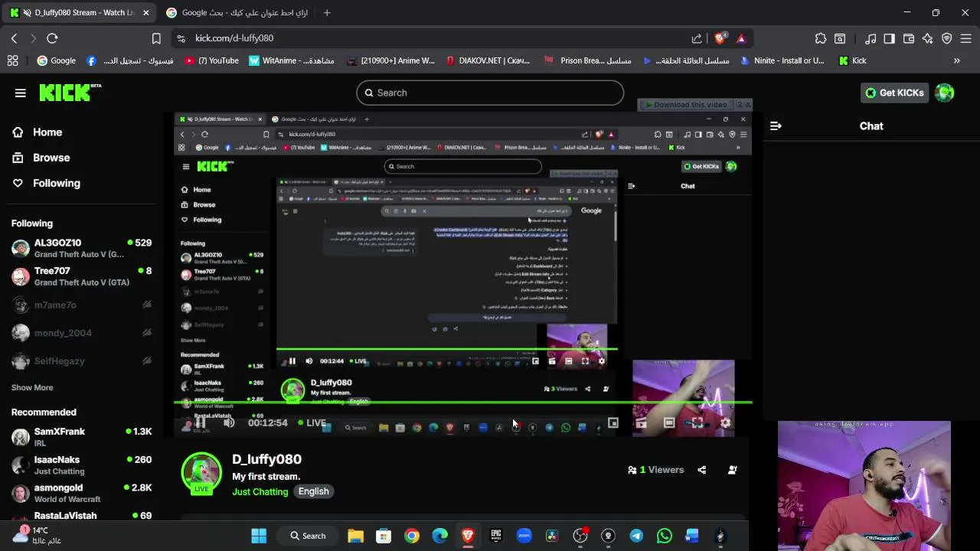980x551 pixels.
Task: Open WhatsApp from taskbar
Action: click(664, 536)
